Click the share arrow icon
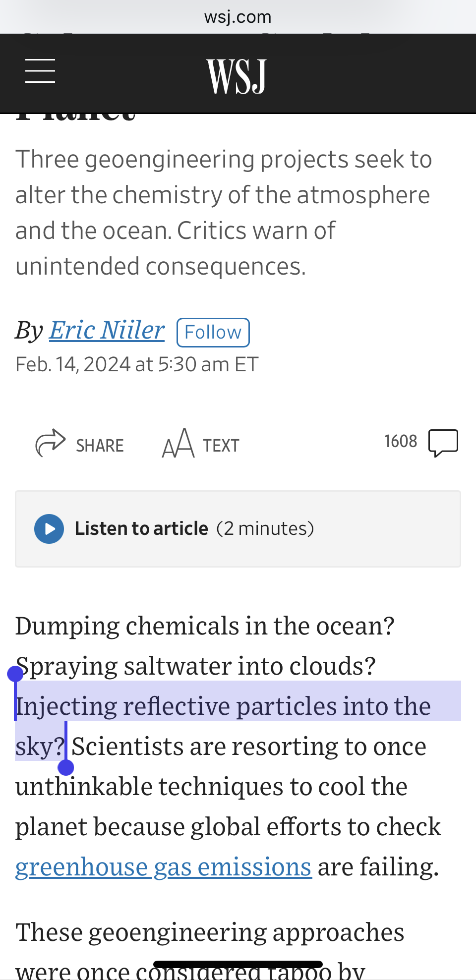 click(50, 443)
